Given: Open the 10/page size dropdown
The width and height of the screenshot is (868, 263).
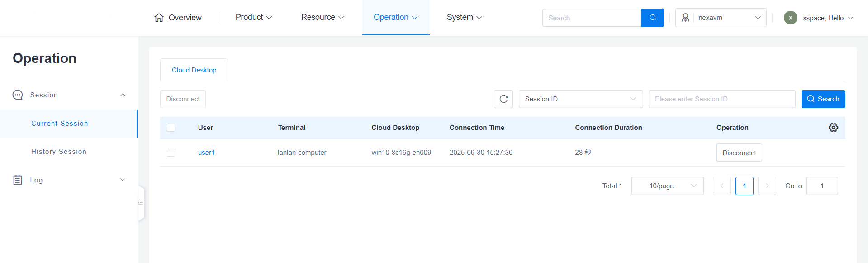Looking at the screenshot, I should tap(667, 186).
